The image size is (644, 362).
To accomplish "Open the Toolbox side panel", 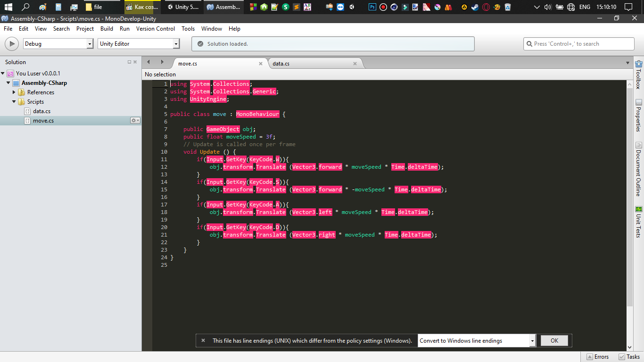I will coord(639,75).
